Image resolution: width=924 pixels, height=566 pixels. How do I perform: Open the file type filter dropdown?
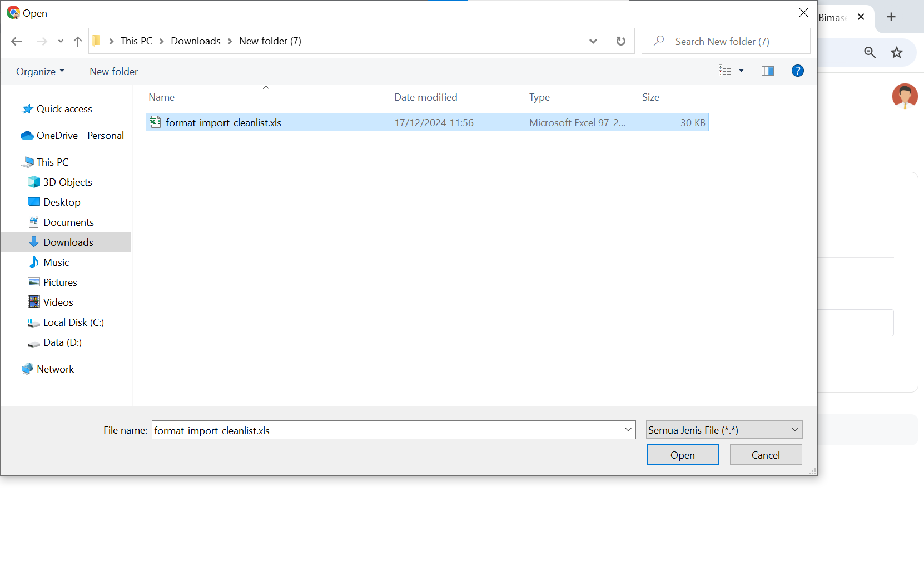tap(724, 430)
